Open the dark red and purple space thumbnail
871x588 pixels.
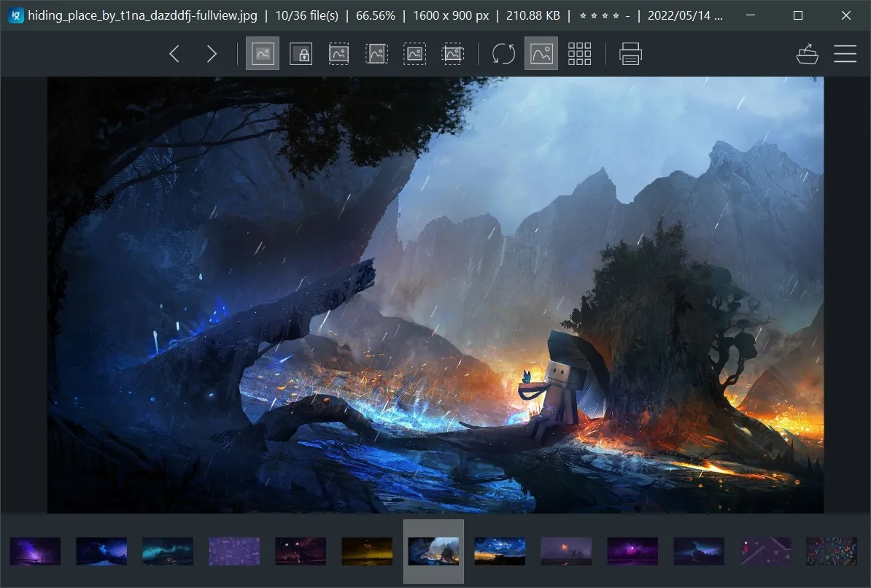301,551
